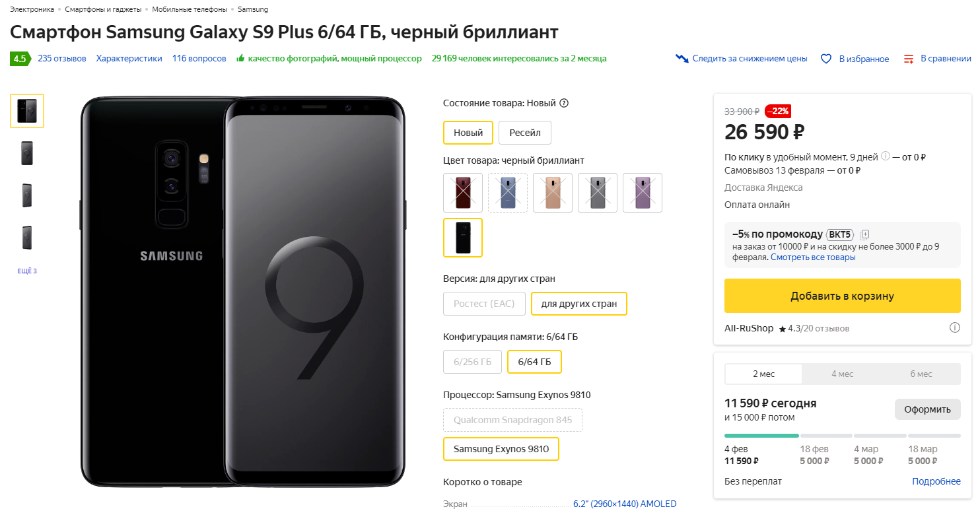Switch to the 6 мес installment tab
Image resolution: width=980 pixels, height=509 pixels.
[x=921, y=374]
